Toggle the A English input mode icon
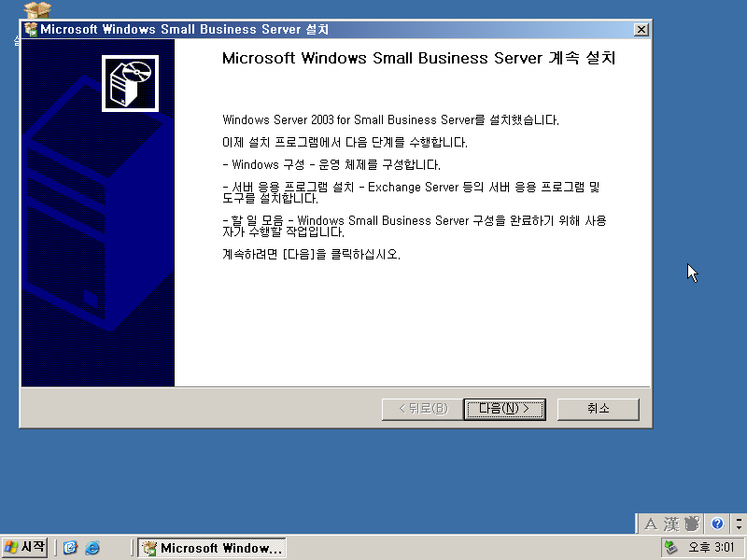This screenshot has width=747, height=560. coord(650,525)
